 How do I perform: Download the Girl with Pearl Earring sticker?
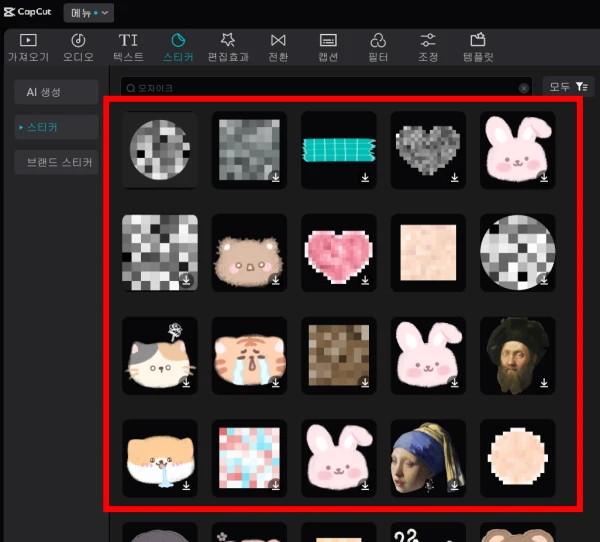click(x=455, y=485)
